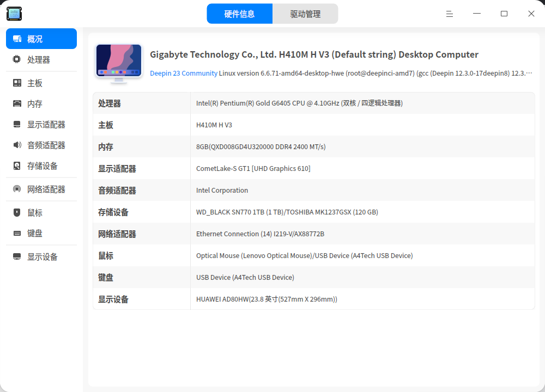Click the WD_BLACK SN770 1TB storage value
Screen dimensions: 545x392
287,212
